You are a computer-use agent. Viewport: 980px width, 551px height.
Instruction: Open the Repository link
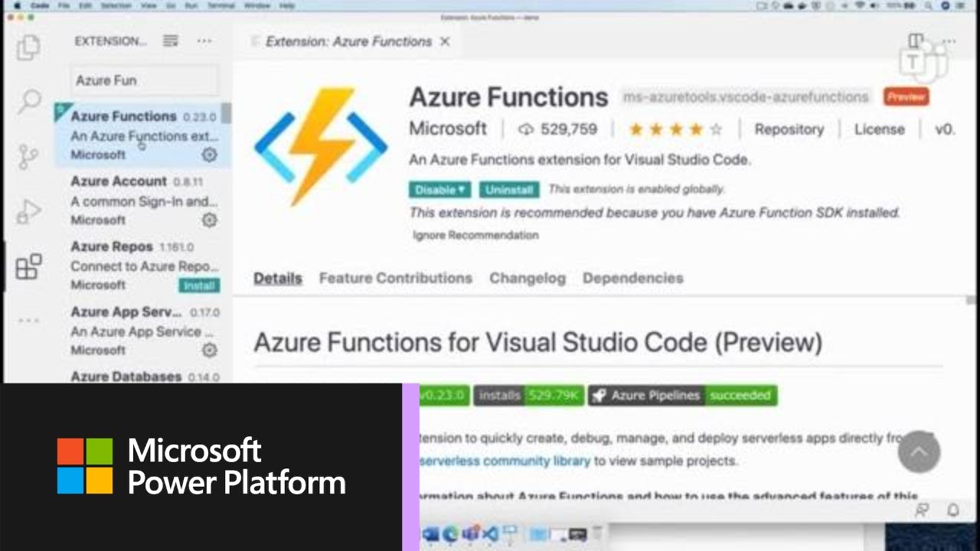(789, 129)
